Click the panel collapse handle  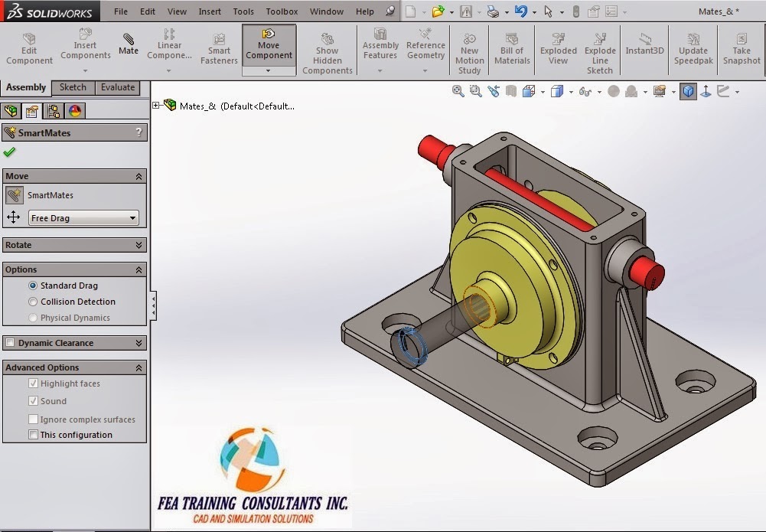[x=153, y=306]
